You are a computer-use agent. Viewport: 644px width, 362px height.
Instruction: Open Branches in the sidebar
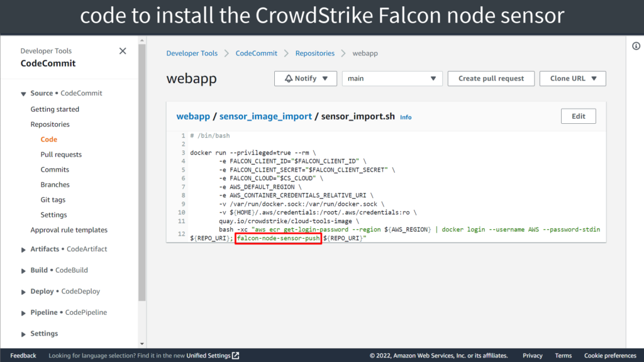coord(55,185)
